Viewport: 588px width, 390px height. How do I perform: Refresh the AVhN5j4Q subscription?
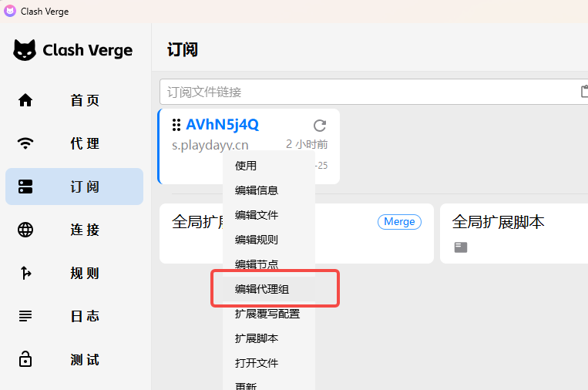coord(320,126)
